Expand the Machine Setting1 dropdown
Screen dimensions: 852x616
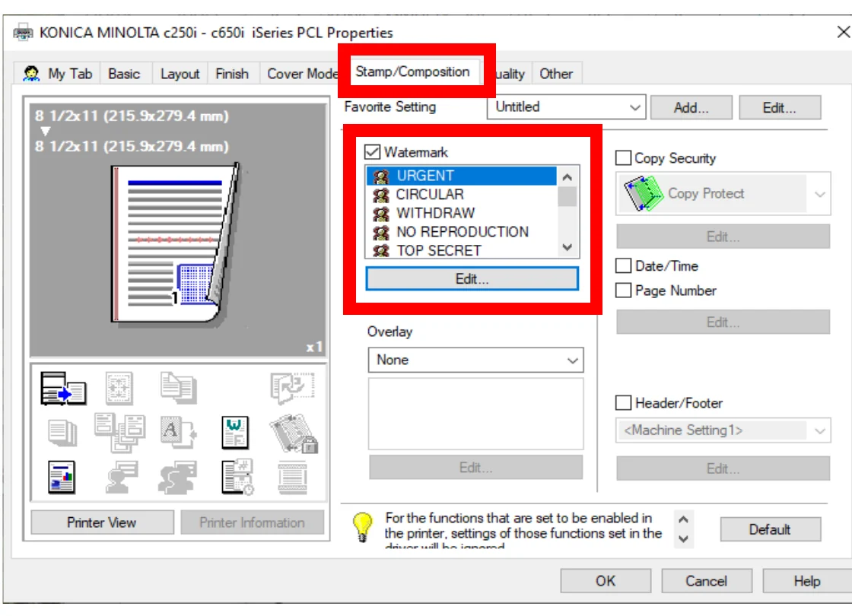(723, 430)
